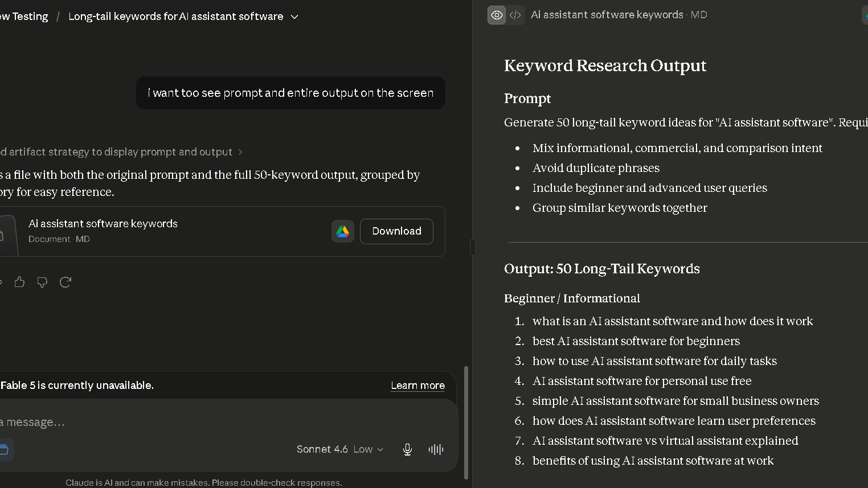This screenshot has width=868, height=488.
Task: Click the Prompt heading in the artifact
Action: 527,99
